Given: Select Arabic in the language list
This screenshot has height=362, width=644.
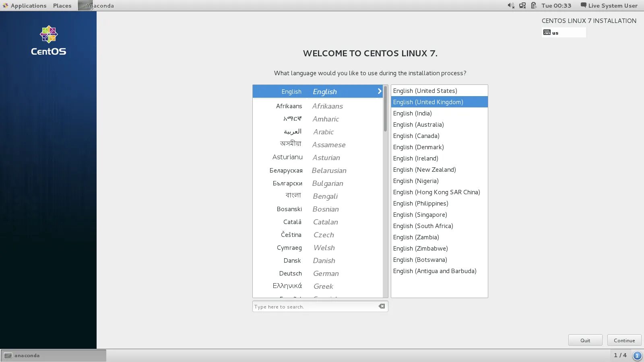Looking at the screenshot, I should click(x=318, y=132).
